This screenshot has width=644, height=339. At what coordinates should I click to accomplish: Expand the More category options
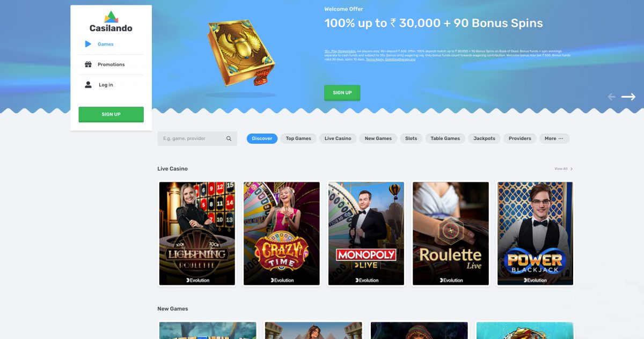tap(554, 138)
